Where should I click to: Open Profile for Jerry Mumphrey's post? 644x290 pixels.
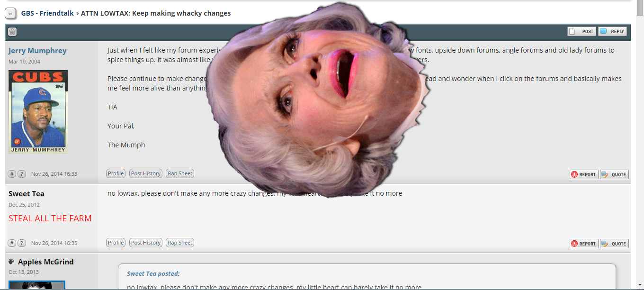pyautogui.click(x=116, y=173)
